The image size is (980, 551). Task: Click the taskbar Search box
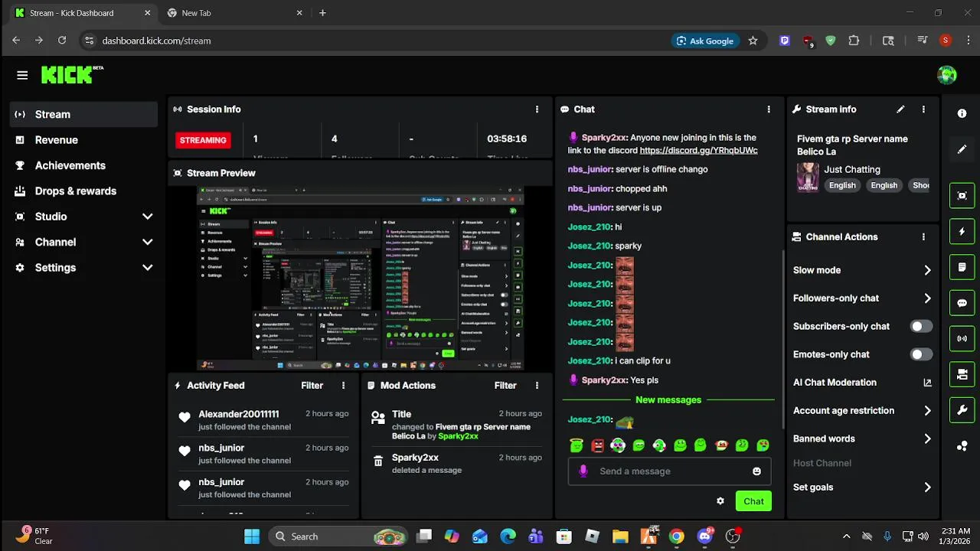click(x=339, y=536)
